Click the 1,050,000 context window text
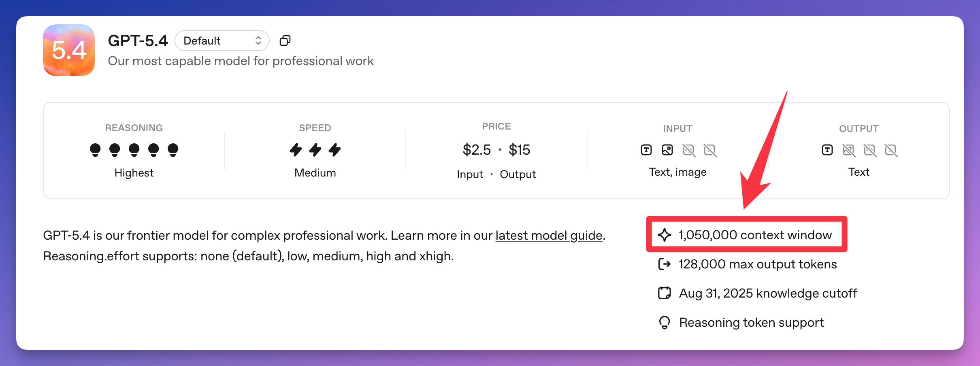The width and height of the screenshot is (980, 366). [755, 235]
